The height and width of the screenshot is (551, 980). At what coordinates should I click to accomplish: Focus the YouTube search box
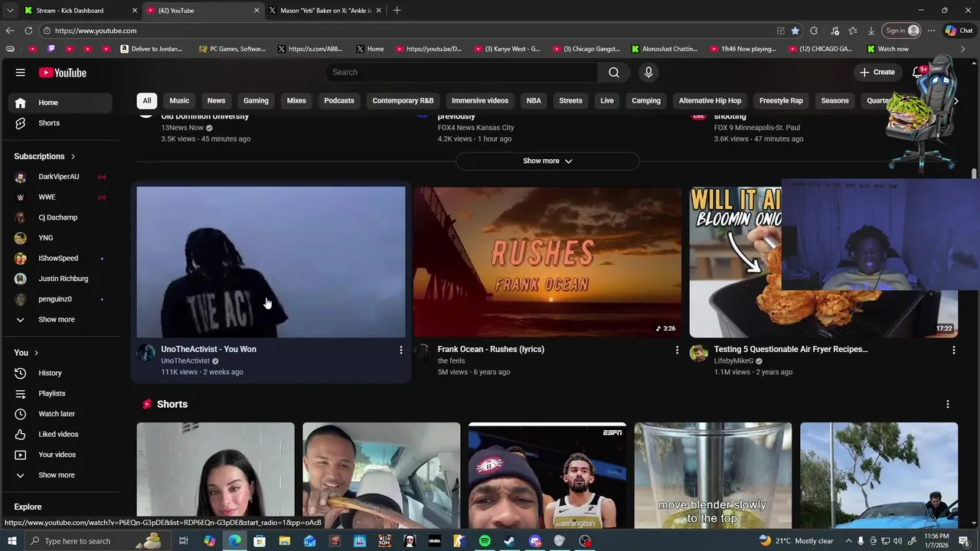(462, 72)
